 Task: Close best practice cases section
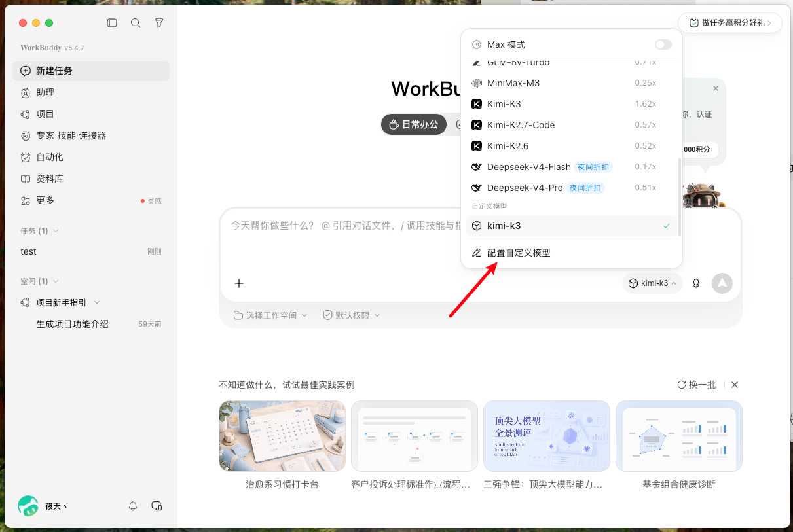click(x=735, y=385)
